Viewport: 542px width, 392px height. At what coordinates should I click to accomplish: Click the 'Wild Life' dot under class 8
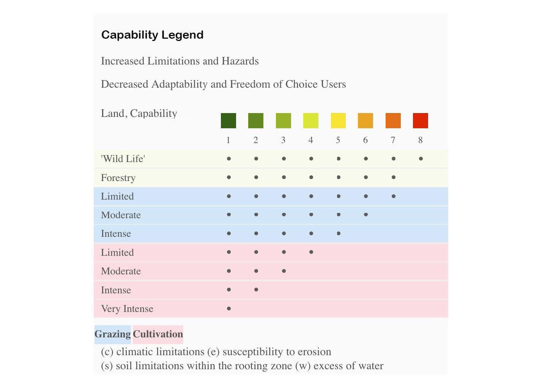421,159
